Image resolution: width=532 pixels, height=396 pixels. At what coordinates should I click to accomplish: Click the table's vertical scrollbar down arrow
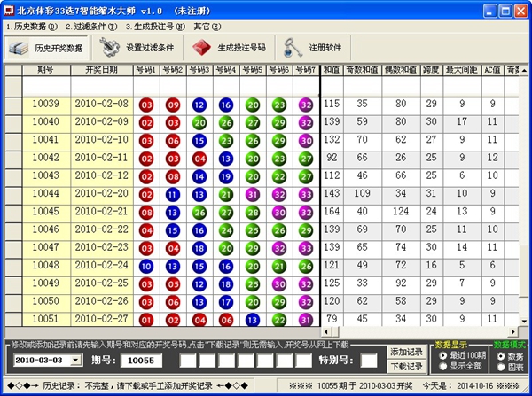524,321
